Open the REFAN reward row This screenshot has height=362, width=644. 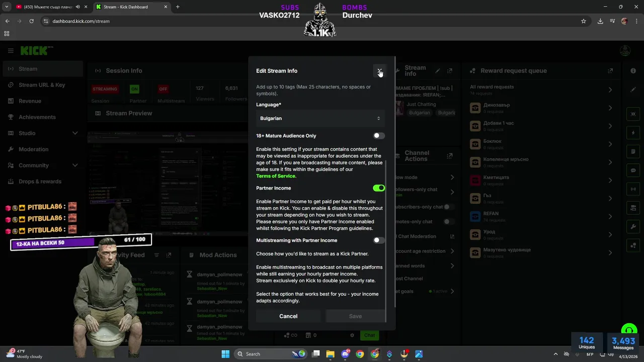point(542,217)
